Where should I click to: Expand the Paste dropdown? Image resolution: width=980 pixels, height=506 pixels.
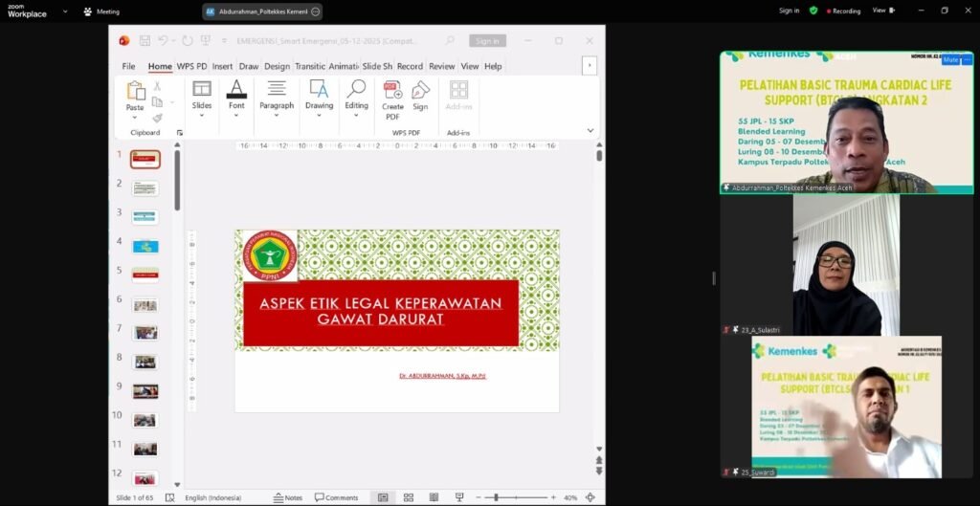(x=136, y=116)
